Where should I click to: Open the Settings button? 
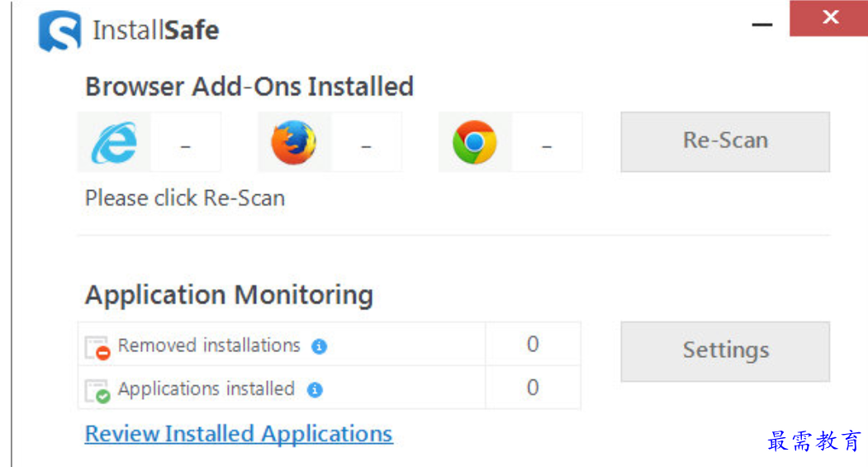(725, 351)
